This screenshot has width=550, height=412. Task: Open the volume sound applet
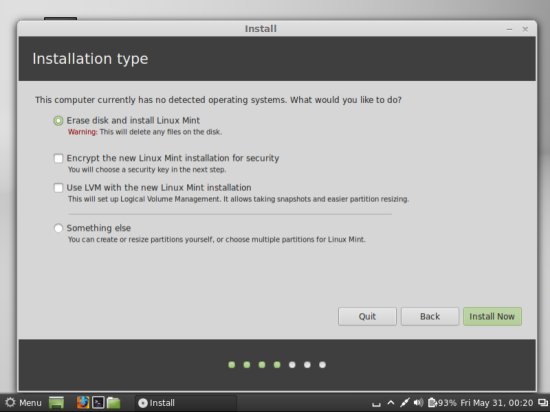tap(418, 403)
